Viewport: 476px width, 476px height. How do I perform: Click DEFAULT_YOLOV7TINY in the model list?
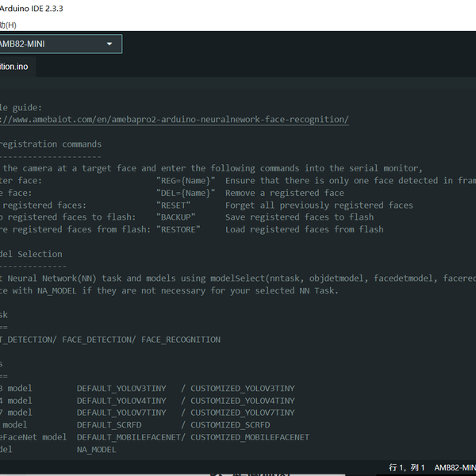click(121, 413)
